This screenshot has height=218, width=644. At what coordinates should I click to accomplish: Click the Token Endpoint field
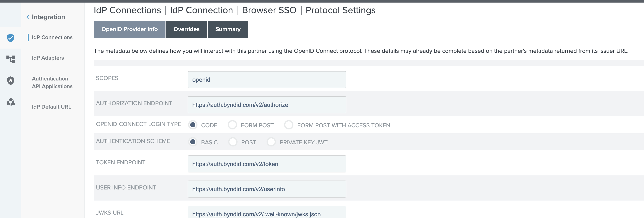(267, 164)
